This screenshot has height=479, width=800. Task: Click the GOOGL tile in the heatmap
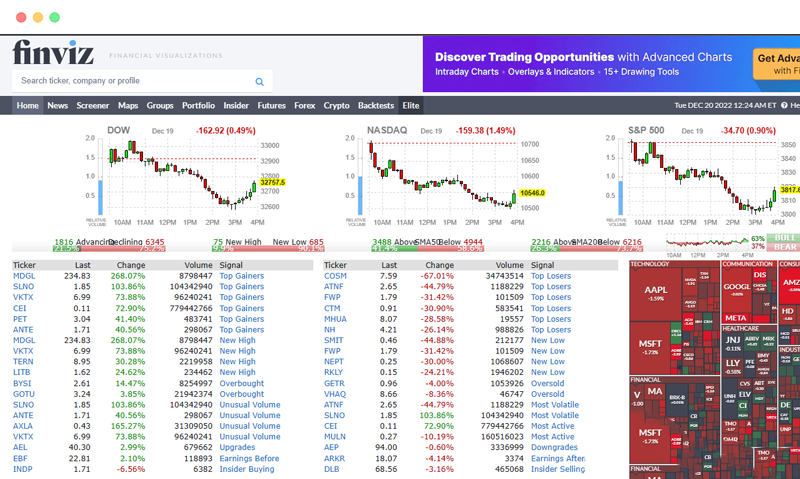pos(736,290)
